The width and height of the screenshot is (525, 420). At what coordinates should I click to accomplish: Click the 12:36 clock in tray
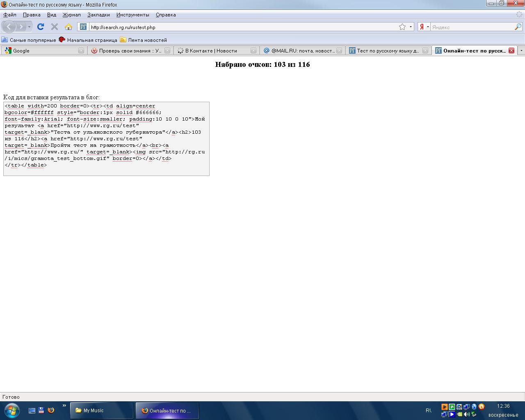(503, 406)
